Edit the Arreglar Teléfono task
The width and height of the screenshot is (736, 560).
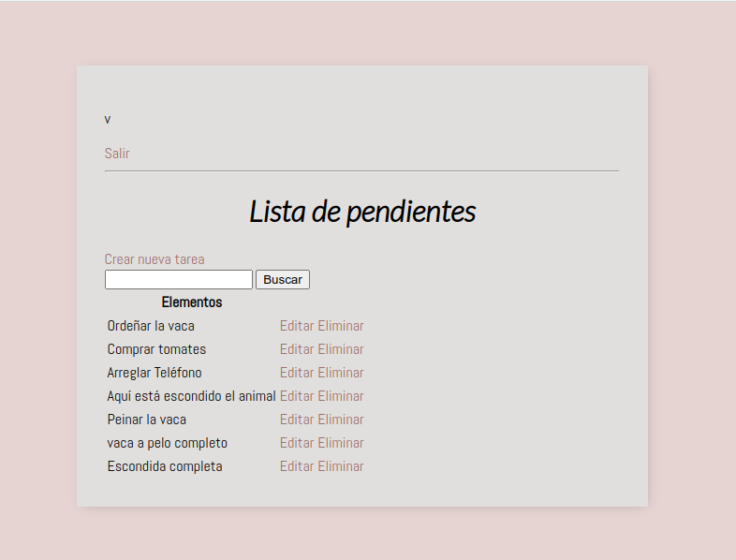coord(296,373)
